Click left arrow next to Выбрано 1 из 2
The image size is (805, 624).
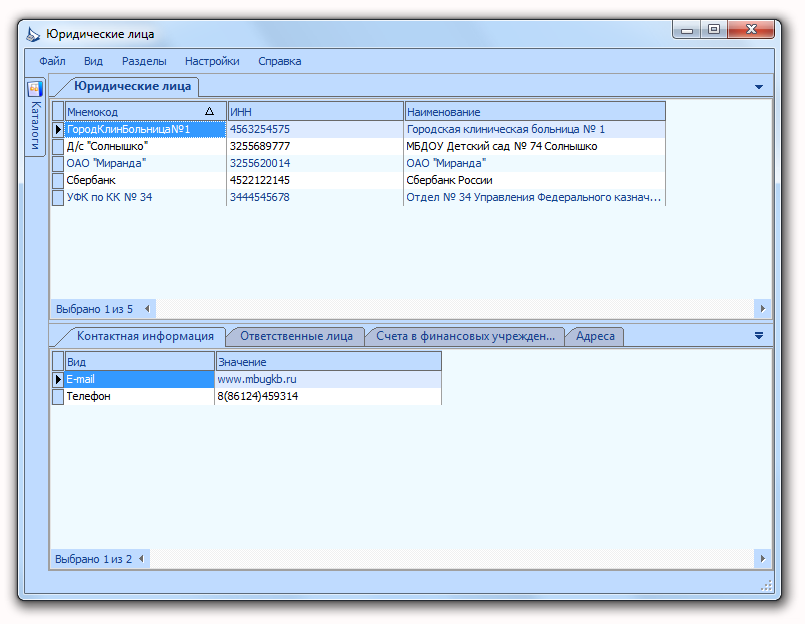pyautogui.click(x=141, y=558)
